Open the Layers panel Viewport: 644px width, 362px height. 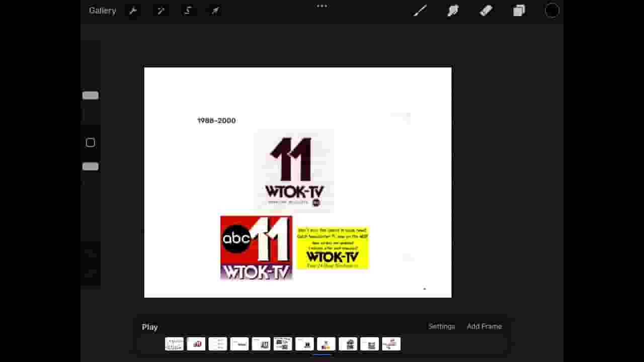519,11
